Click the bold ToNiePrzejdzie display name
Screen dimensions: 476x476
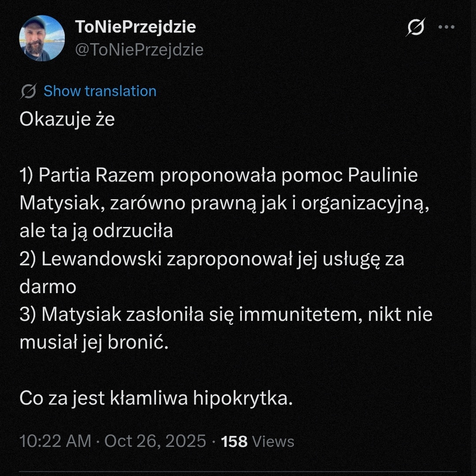pyautogui.click(x=136, y=27)
